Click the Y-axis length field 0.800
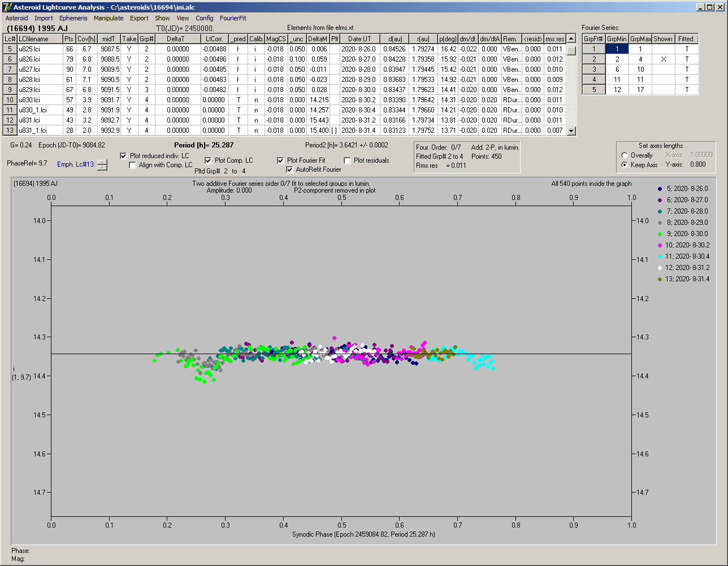Screen dimensions: 728x566 click(697, 165)
